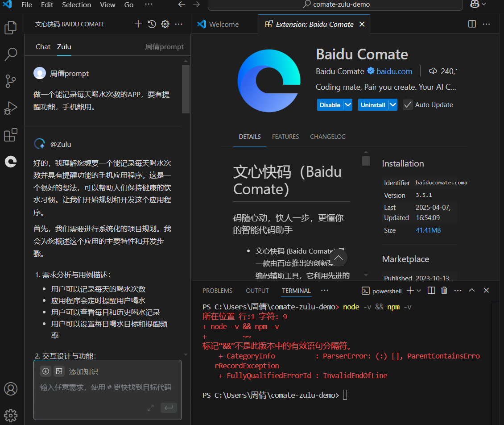Kill terminal with trash icon
This screenshot has width=504, height=425.
click(x=444, y=291)
